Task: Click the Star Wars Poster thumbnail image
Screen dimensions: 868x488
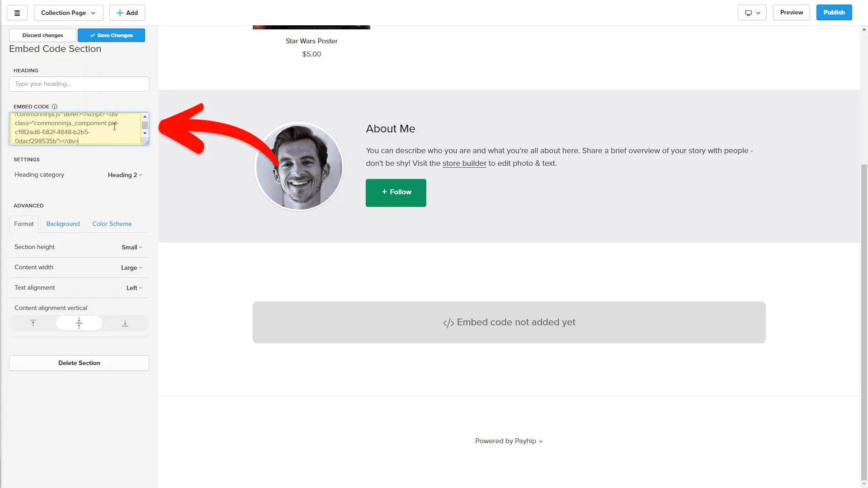Action: (311, 27)
